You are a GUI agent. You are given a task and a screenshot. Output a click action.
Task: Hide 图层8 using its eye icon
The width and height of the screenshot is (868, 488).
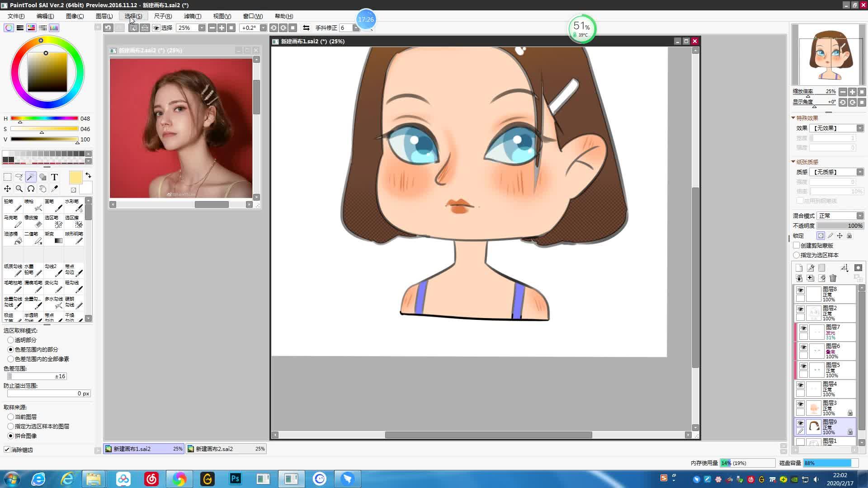coord(800,290)
